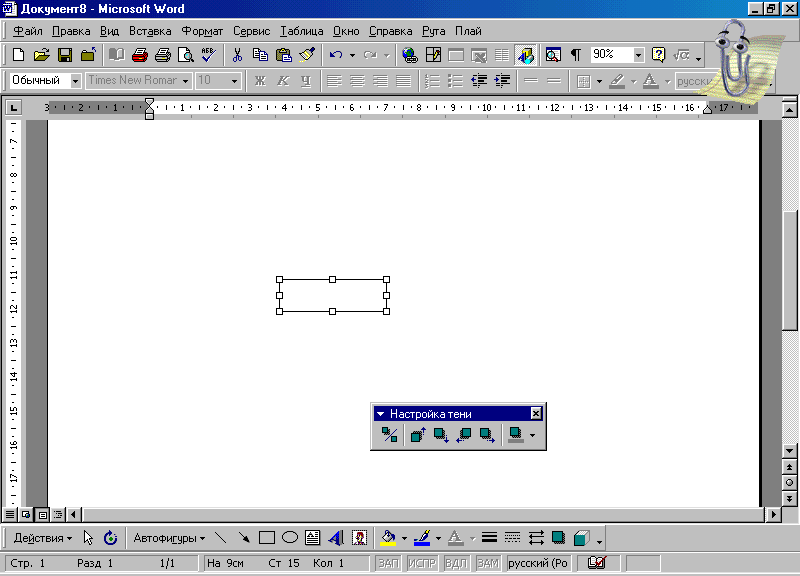
Task: Nudge shadow left
Action: pyautogui.click(x=464, y=435)
